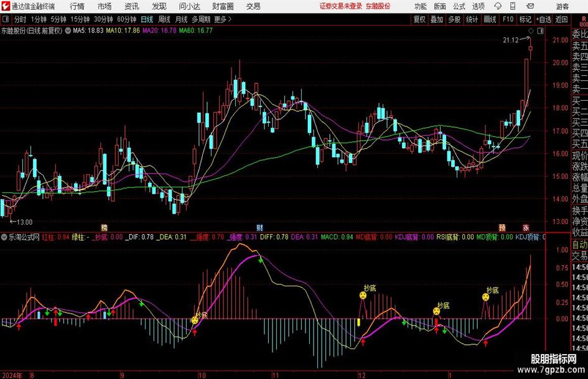Toggle the panel layout icon left of 分时
588x379 pixels.
pyautogui.click(x=6, y=19)
